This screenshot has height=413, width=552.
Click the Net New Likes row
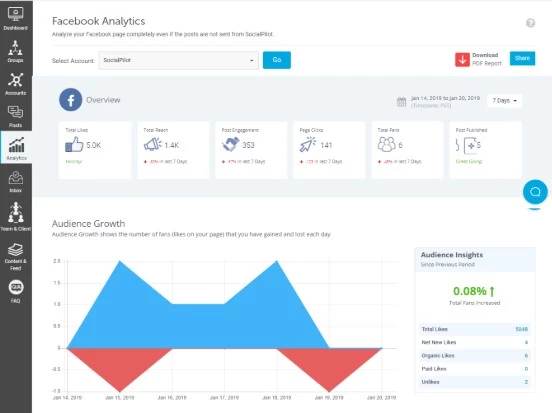475,342
